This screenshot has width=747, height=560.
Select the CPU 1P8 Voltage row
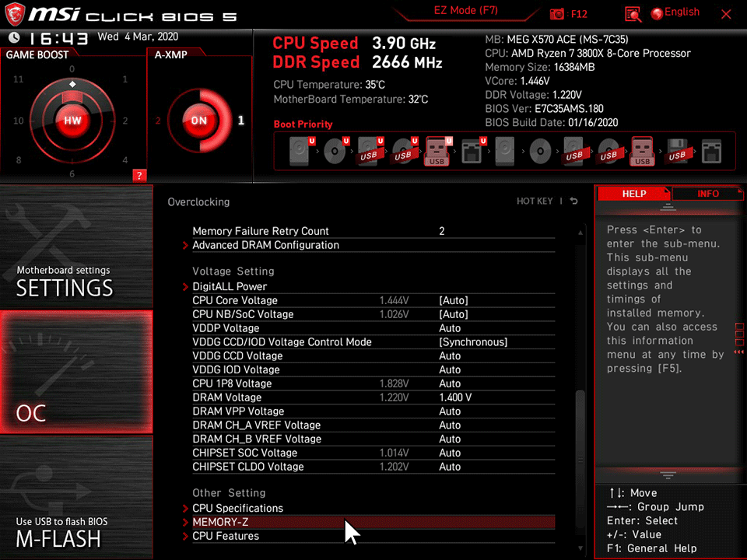pyautogui.click(x=373, y=383)
